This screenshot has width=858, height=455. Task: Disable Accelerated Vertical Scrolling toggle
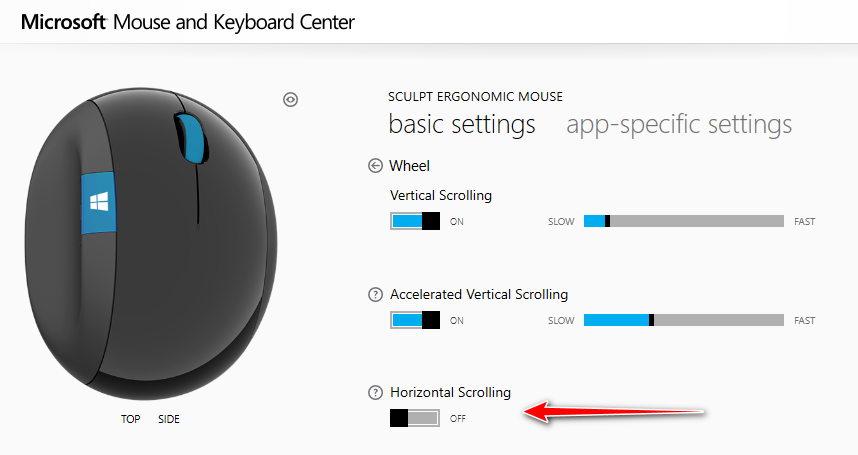tap(415, 320)
